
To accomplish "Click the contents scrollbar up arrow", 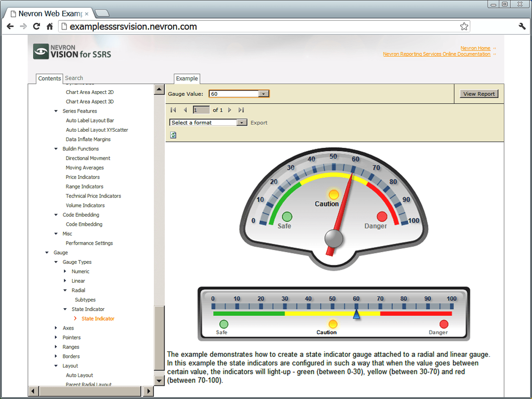I will click(159, 89).
